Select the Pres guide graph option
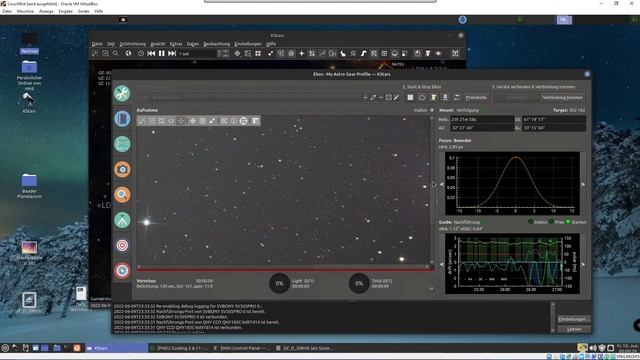 551,222
